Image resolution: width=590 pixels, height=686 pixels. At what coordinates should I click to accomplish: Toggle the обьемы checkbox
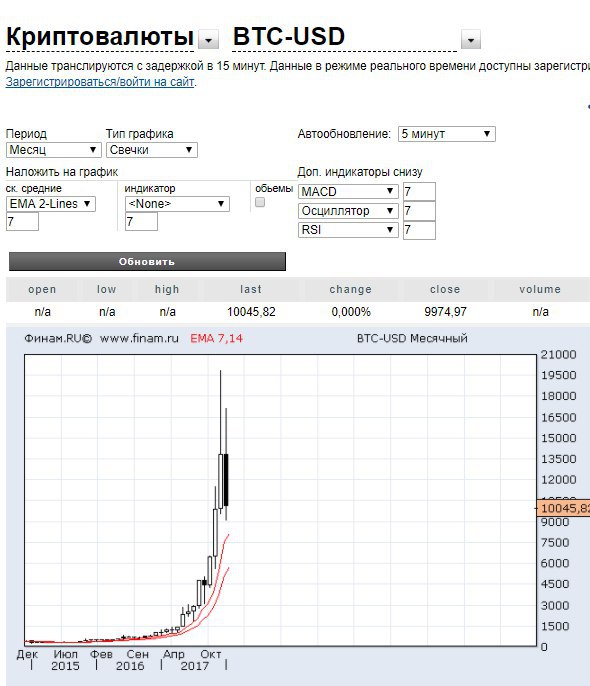pos(260,202)
